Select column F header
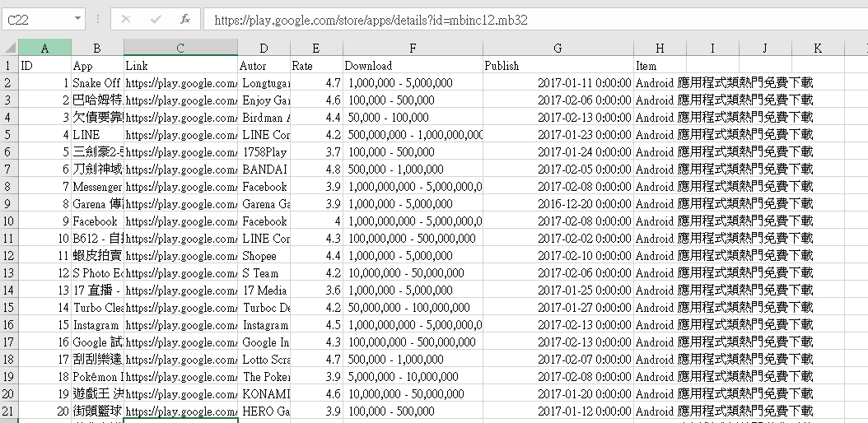Viewport: 868px width, 423px height. tap(413, 48)
